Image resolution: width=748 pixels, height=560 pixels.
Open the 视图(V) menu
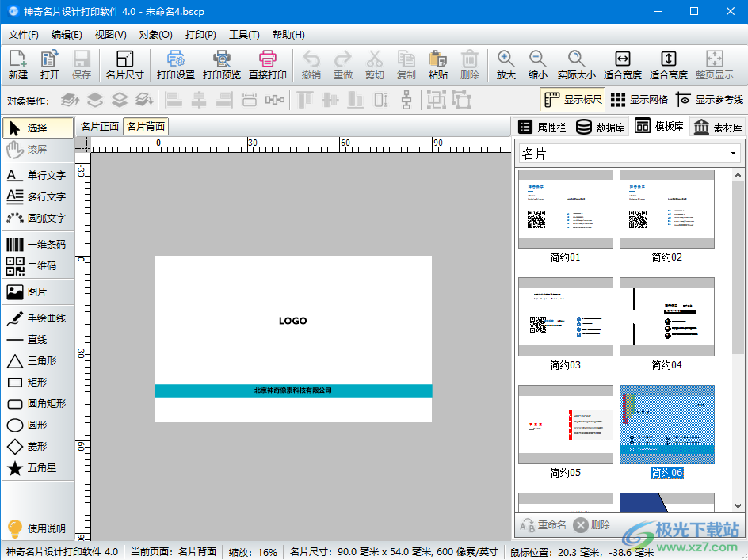(x=111, y=35)
